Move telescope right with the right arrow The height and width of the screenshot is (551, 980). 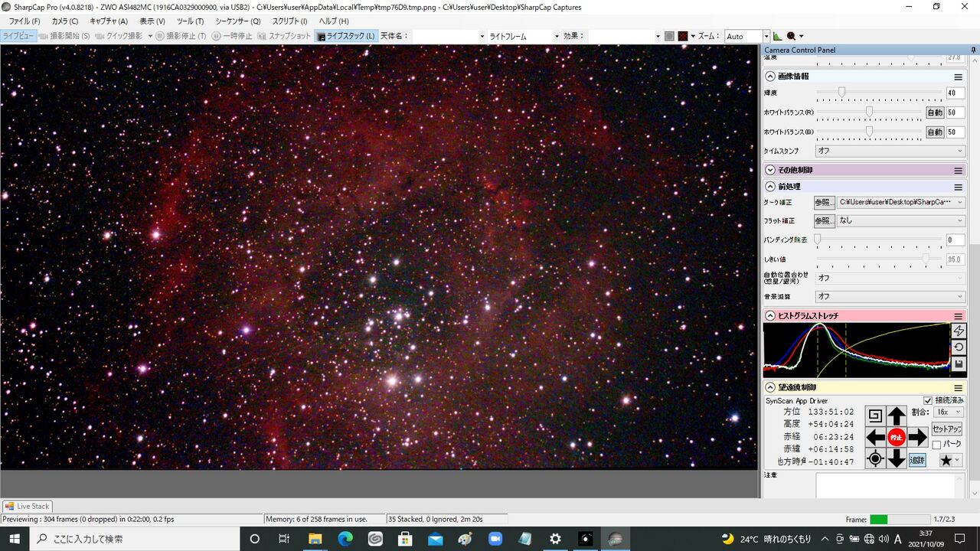917,438
